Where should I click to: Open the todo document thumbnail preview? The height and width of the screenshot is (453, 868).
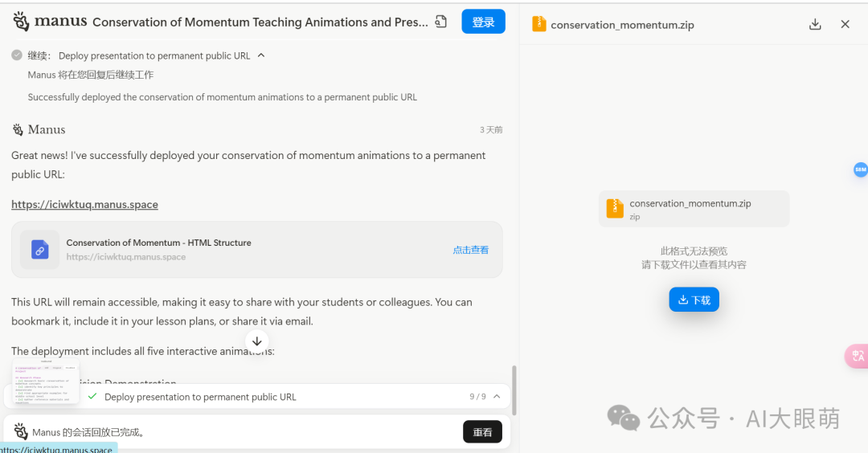(x=46, y=382)
